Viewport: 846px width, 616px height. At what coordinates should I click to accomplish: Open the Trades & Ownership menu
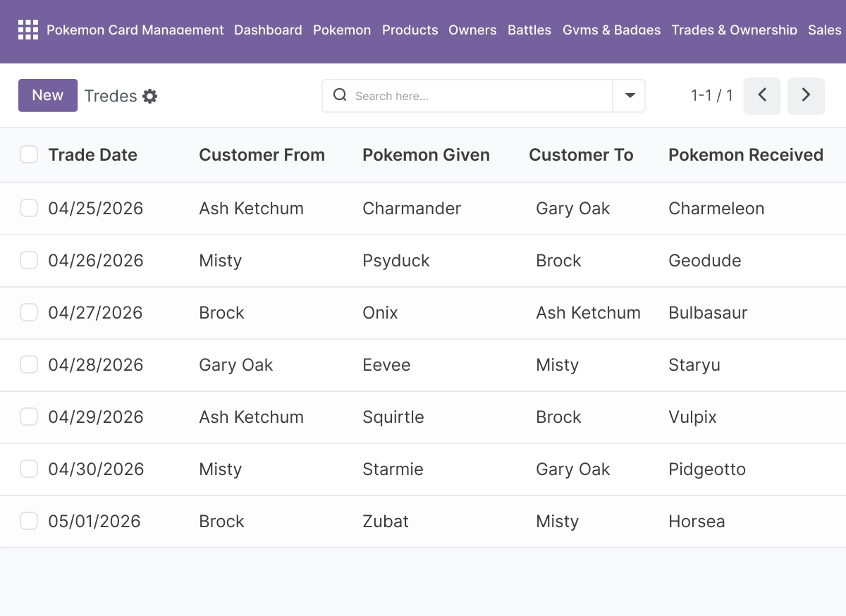pyautogui.click(x=735, y=30)
